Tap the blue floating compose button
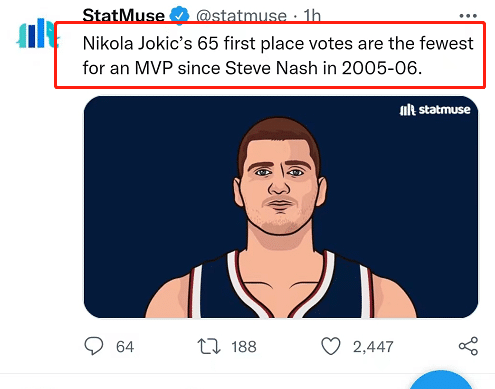495x389 pixels. coord(441,380)
